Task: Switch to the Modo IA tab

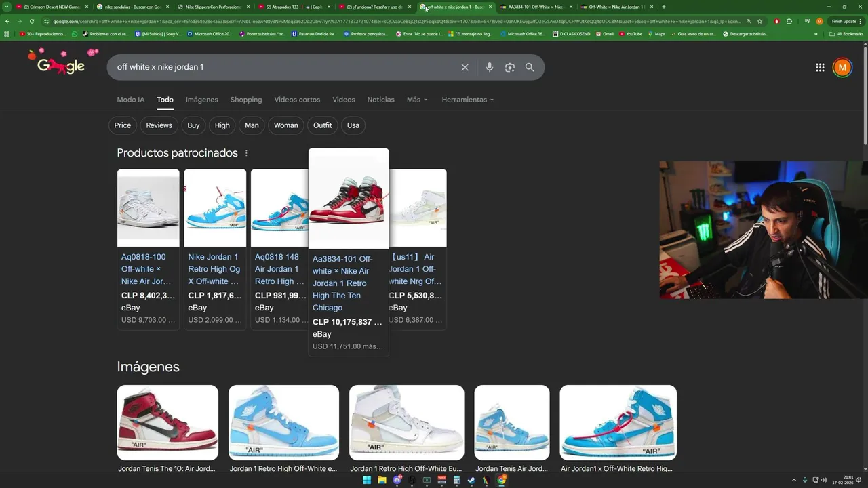Action: pos(131,100)
